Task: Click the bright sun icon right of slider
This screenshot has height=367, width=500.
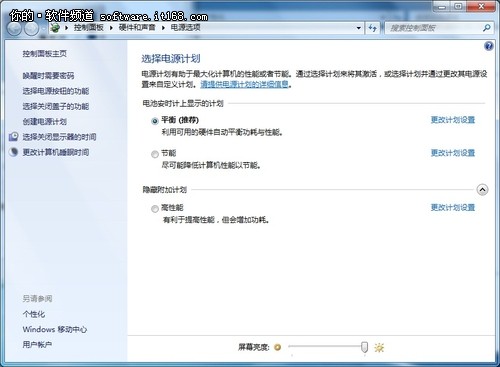Action: pyautogui.click(x=379, y=348)
